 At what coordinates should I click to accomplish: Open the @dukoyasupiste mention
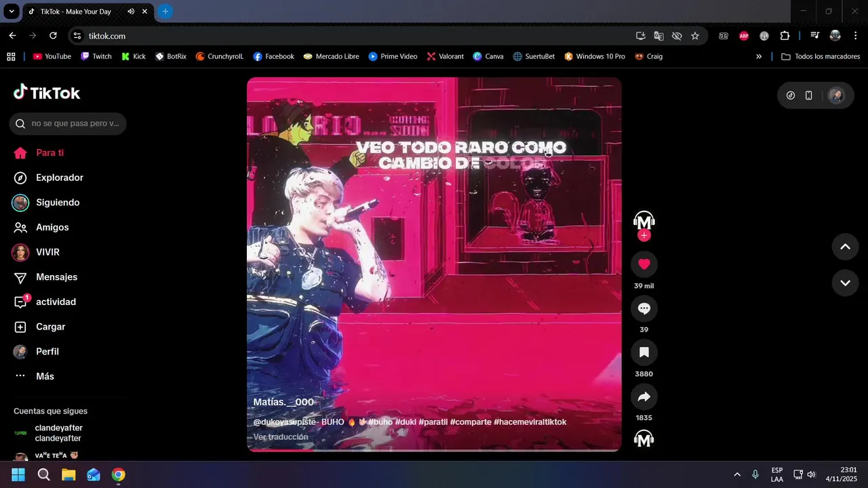click(285, 422)
